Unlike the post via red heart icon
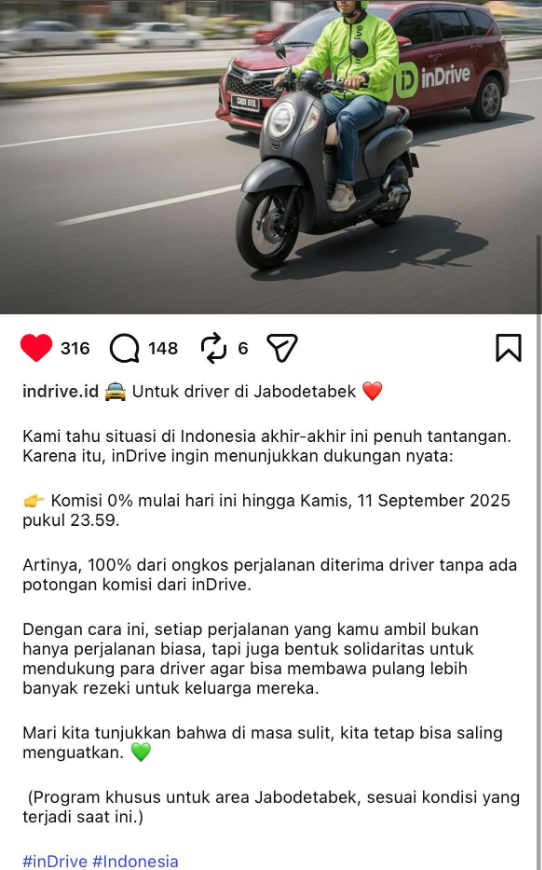Viewport: 542px width, 870px height. pyautogui.click(x=36, y=348)
